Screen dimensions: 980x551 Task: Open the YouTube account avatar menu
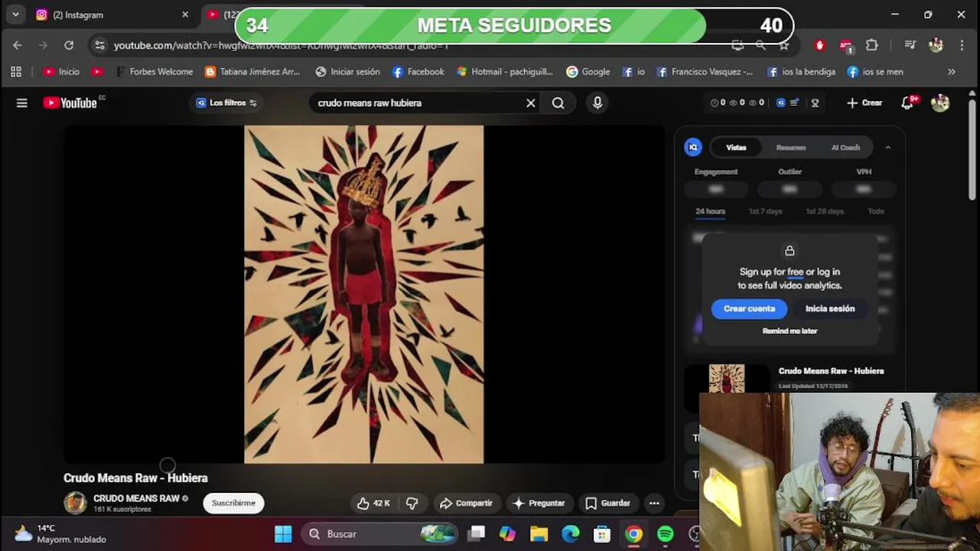pos(940,103)
